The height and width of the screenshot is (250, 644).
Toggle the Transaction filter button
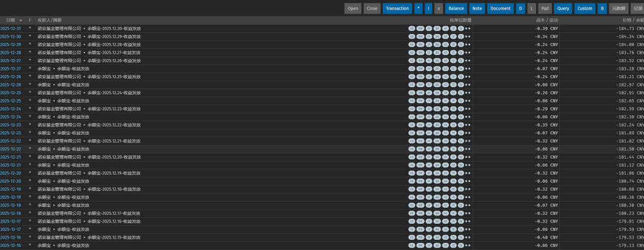(397, 8)
